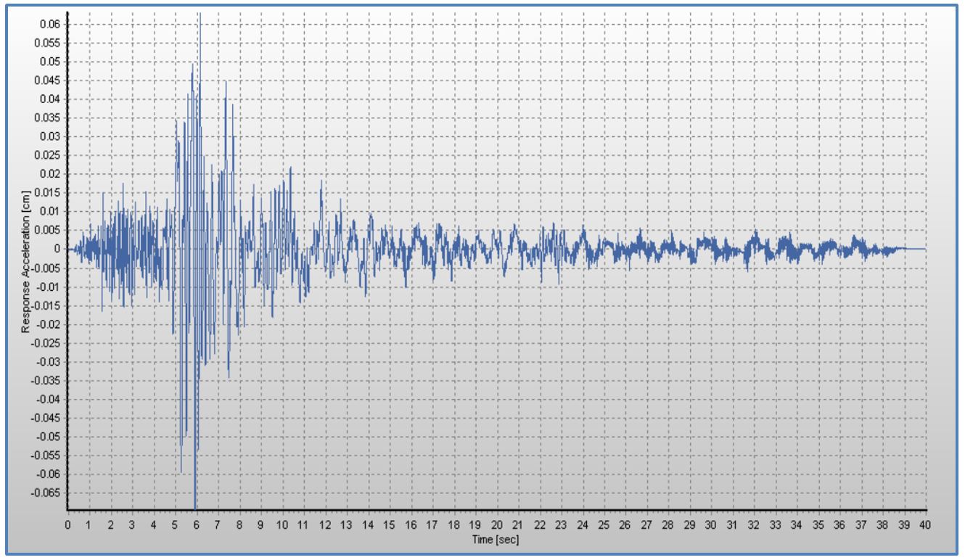This screenshot has height=560, width=965.
Task: Click the 20 second x-axis label
Action: click(x=497, y=524)
